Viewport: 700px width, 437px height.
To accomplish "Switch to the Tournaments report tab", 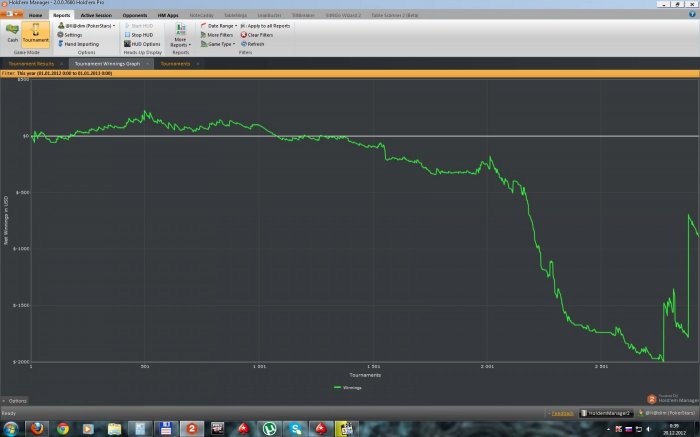I will pos(175,64).
